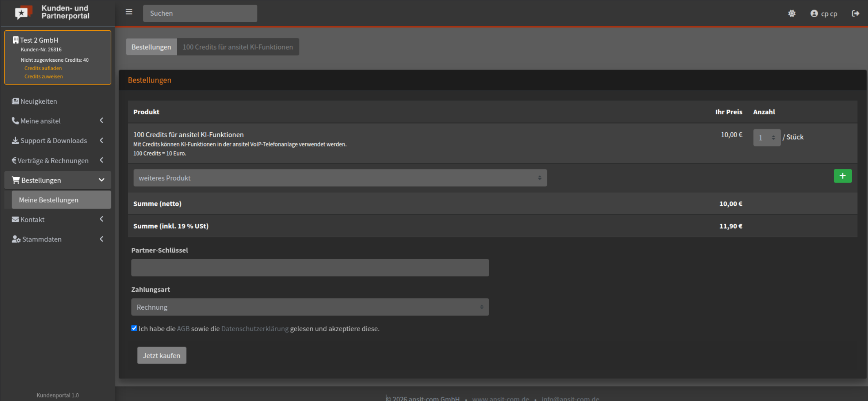
Task: Add product with the green plus button
Action: point(842,176)
